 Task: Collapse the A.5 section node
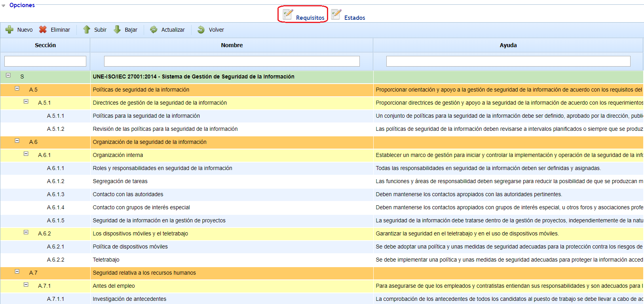pyautogui.click(x=17, y=88)
